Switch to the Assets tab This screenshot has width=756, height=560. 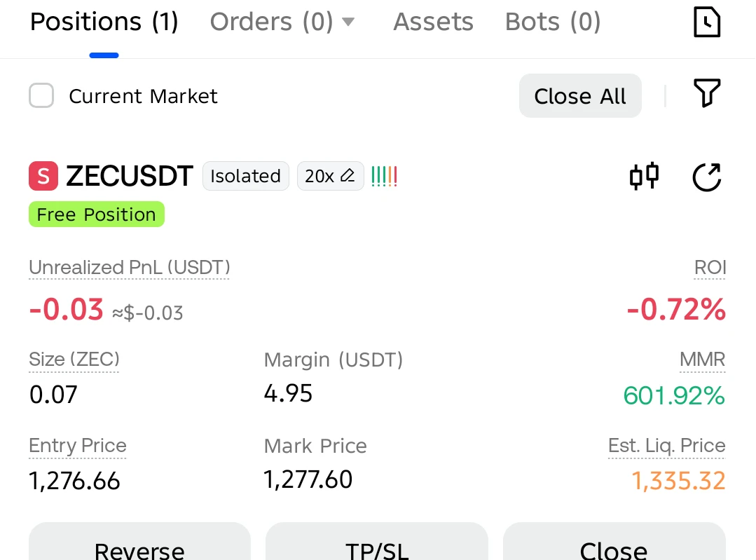pos(433,22)
